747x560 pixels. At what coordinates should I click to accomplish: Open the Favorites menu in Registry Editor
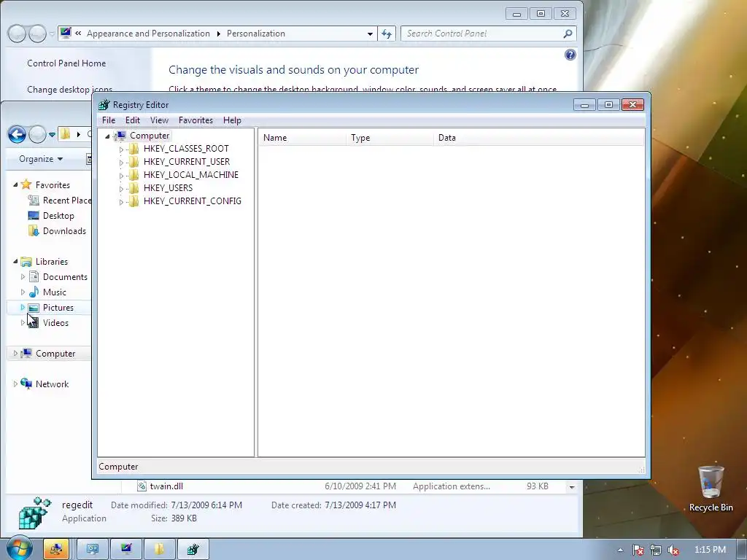click(x=196, y=120)
